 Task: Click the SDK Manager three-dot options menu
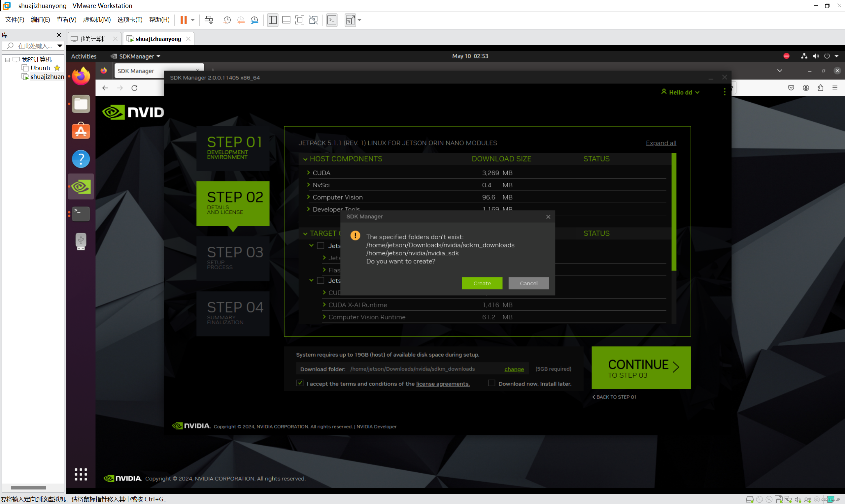pyautogui.click(x=725, y=92)
